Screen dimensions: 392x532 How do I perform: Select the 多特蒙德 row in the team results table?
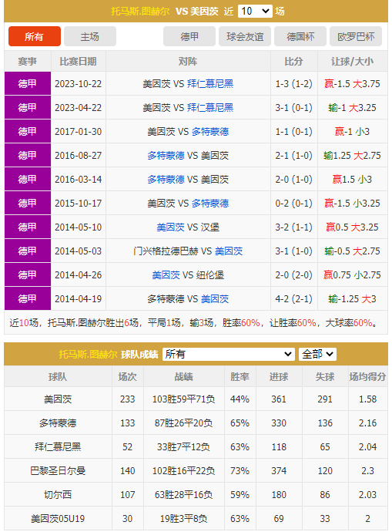coord(196,423)
